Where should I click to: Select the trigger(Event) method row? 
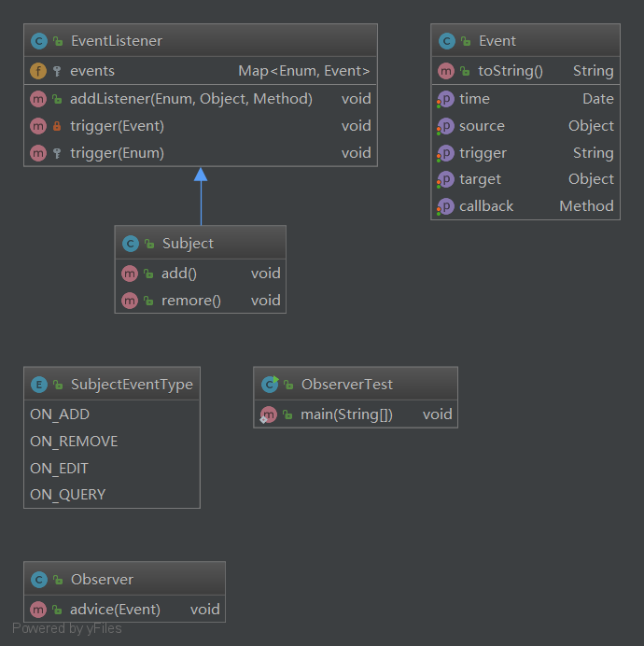117,126
